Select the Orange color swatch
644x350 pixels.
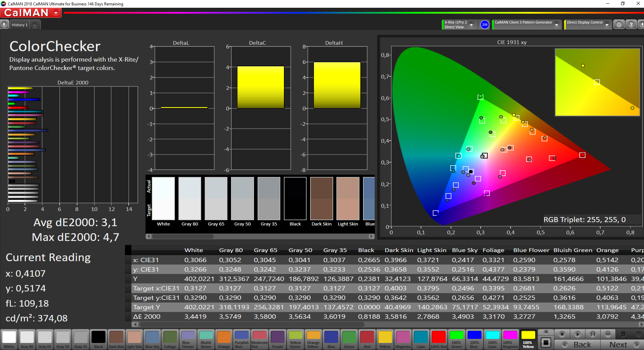pyautogui.click(x=224, y=339)
